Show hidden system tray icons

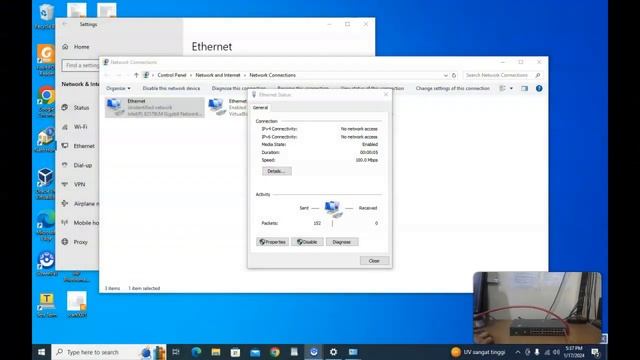coord(518,352)
